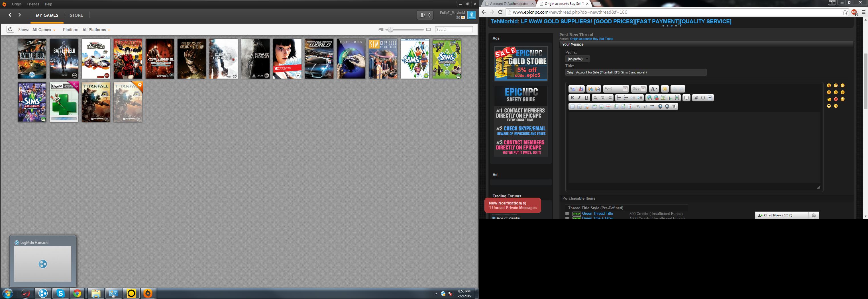Click into the thread Title field
This screenshot has height=299, width=868.
[x=635, y=72]
